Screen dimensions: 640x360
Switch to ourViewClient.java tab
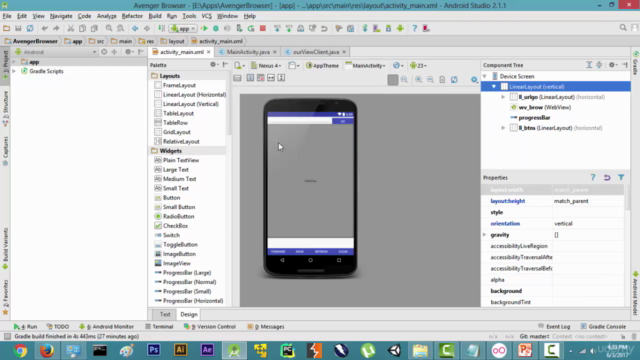point(316,52)
